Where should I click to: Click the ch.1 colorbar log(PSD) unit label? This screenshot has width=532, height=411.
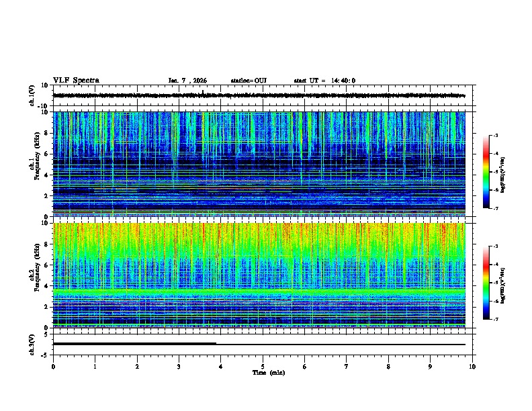tap(503, 175)
